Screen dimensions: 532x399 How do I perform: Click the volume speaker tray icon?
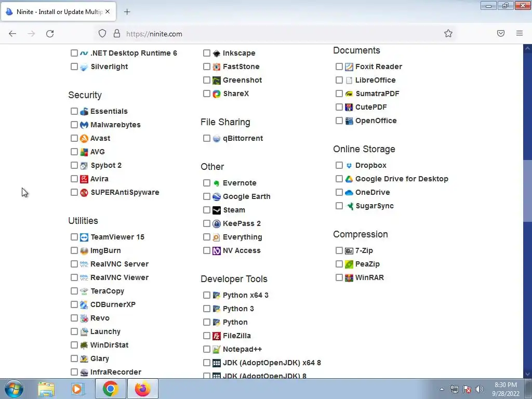point(480,389)
